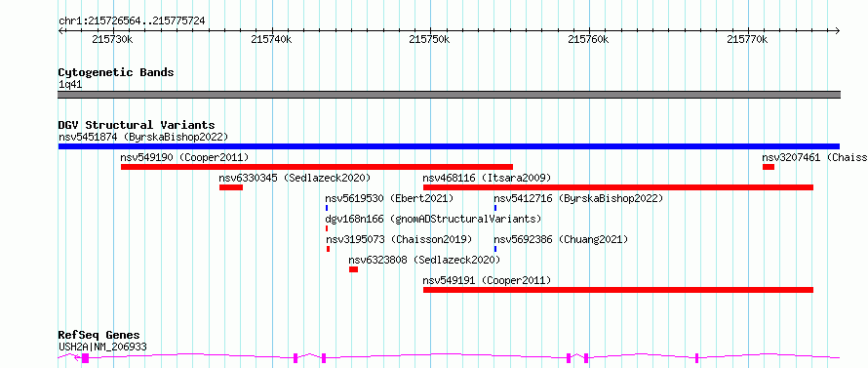
Task: Click the chr1:215726564..215775724 coordinate label
Action: click(x=132, y=21)
